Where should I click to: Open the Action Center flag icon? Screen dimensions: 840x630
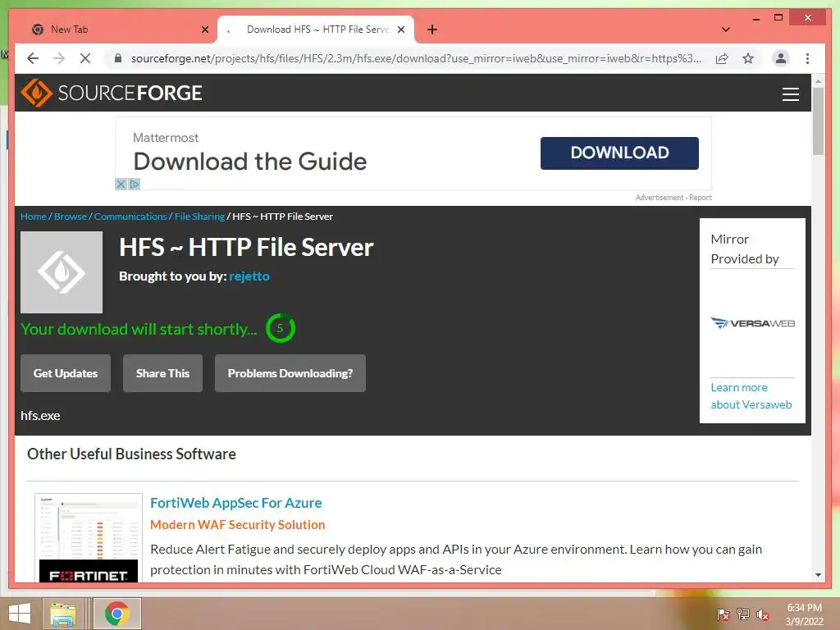[724, 614]
